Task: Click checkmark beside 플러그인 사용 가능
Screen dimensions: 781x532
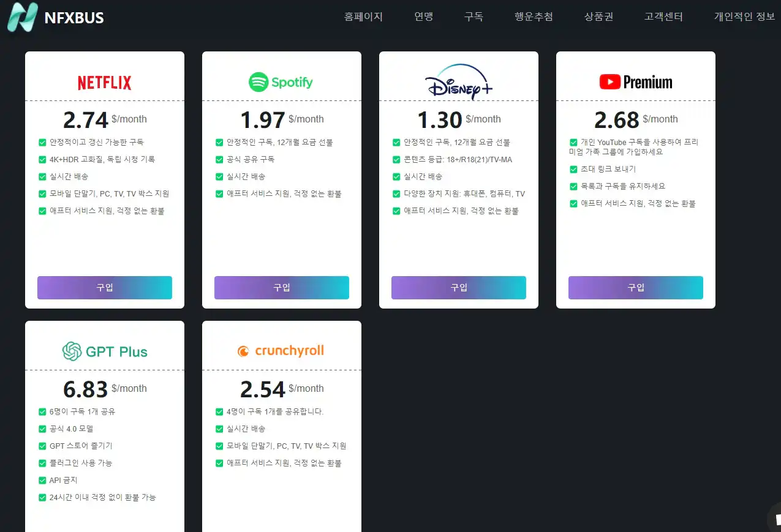Action: [42, 463]
